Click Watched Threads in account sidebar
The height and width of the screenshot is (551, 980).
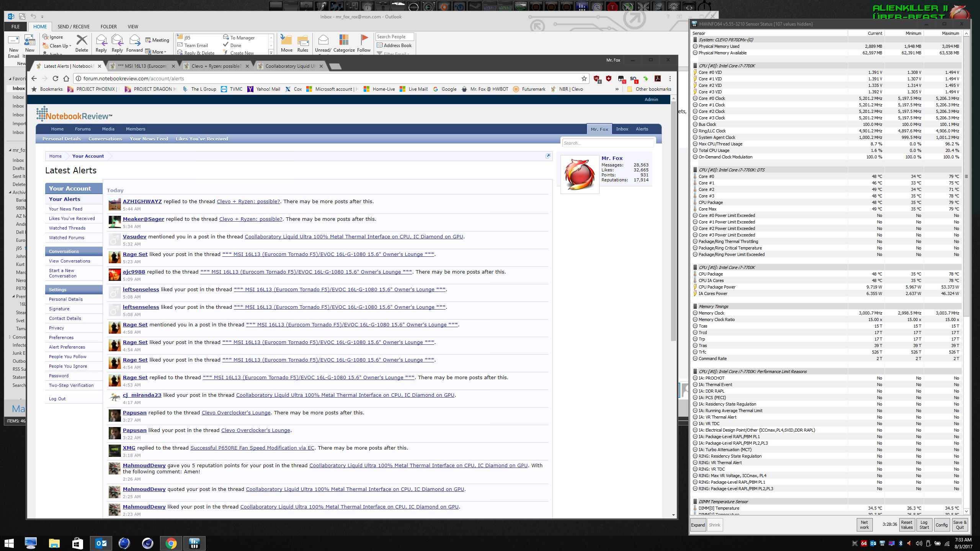(67, 228)
